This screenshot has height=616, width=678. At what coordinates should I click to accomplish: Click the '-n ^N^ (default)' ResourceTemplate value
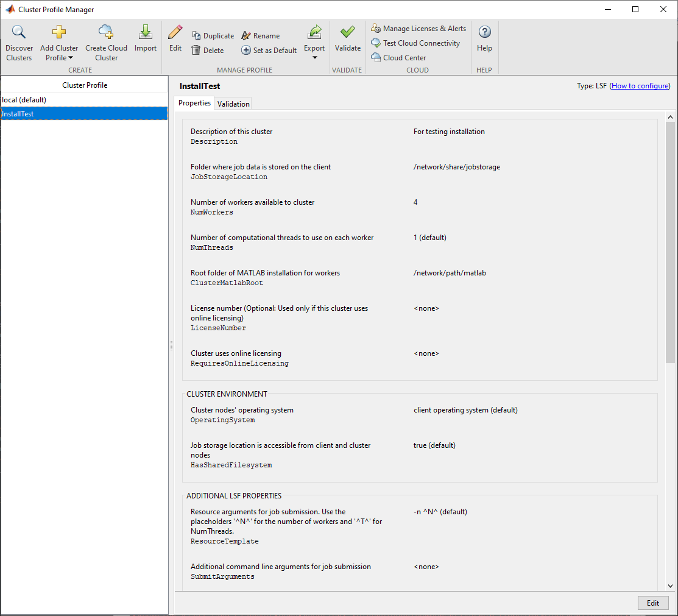(440, 512)
